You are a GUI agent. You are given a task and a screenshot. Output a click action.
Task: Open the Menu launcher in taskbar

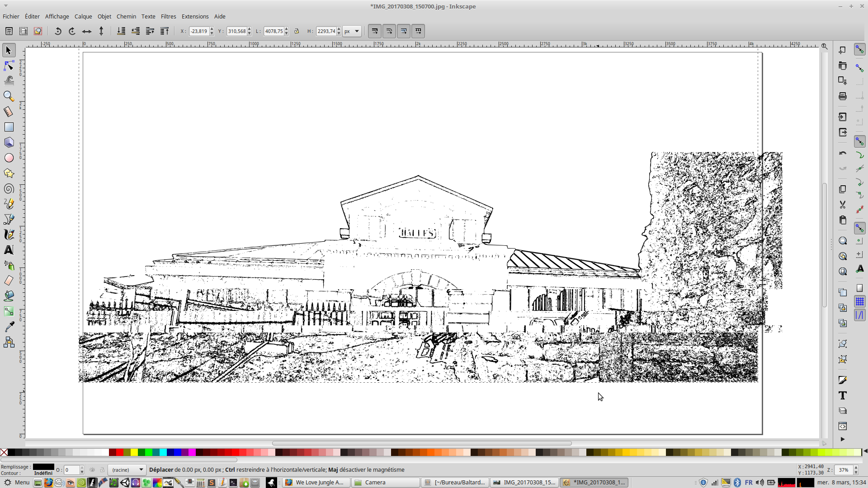pos(17,483)
